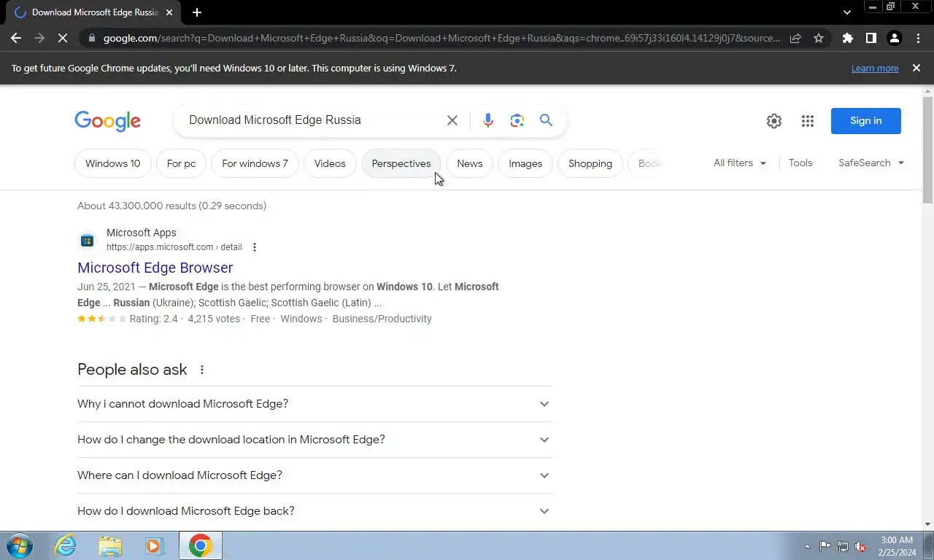This screenshot has height=560, width=934.
Task: Open the Tools button
Action: coord(800,163)
